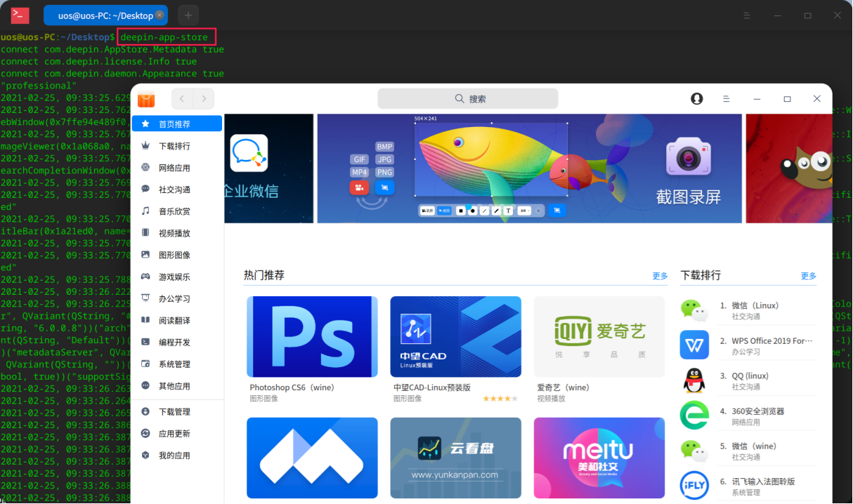Open the 云看盘 app thumbnail

click(456, 458)
